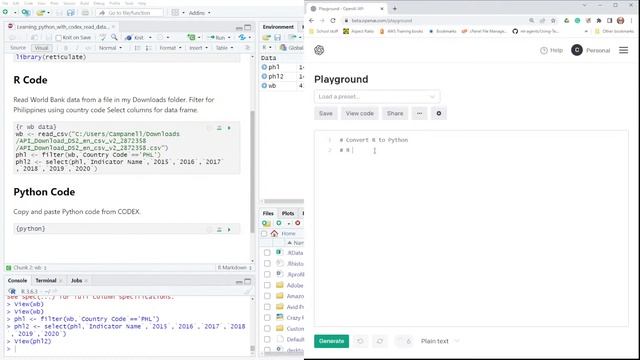Switch to the Terminal tab

[46, 280]
